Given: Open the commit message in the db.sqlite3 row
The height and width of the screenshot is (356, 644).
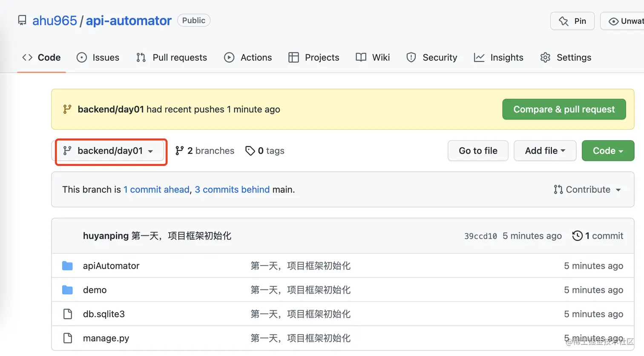Looking at the screenshot, I should pyautogui.click(x=301, y=314).
